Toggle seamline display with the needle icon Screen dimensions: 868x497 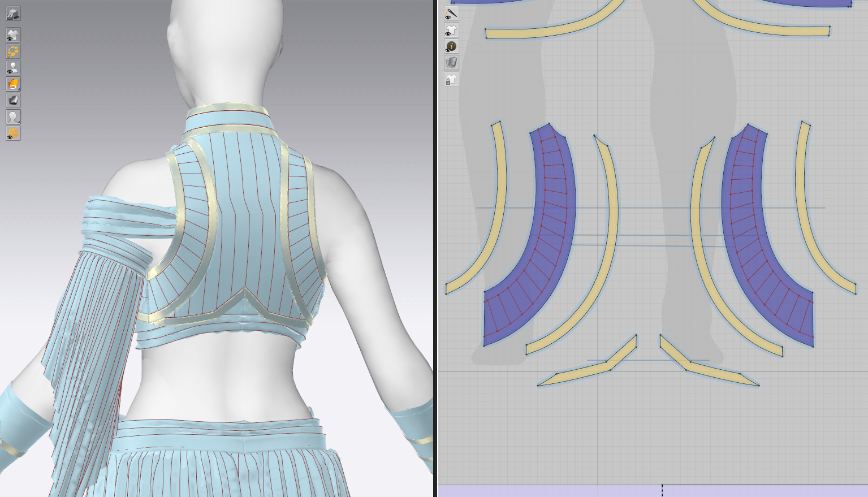[451, 14]
